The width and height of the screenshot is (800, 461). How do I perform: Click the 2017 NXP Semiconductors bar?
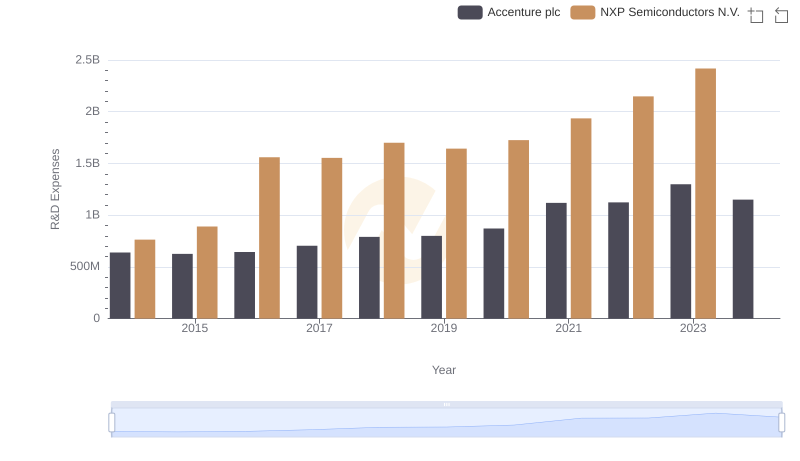click(332, 238)
